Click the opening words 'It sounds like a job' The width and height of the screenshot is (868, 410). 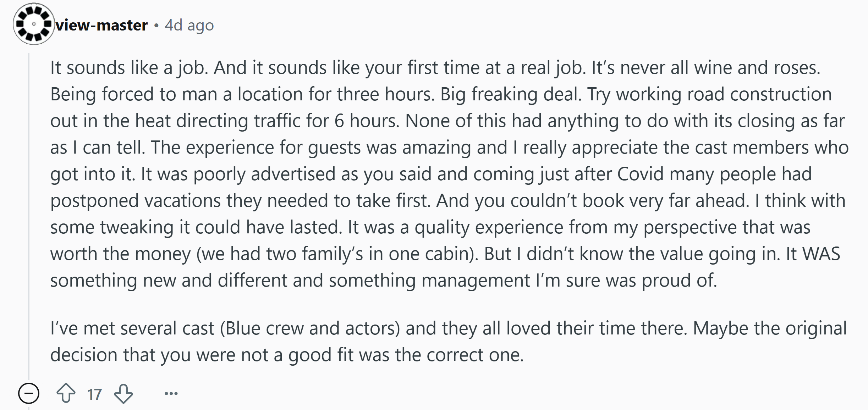point(129,68)
